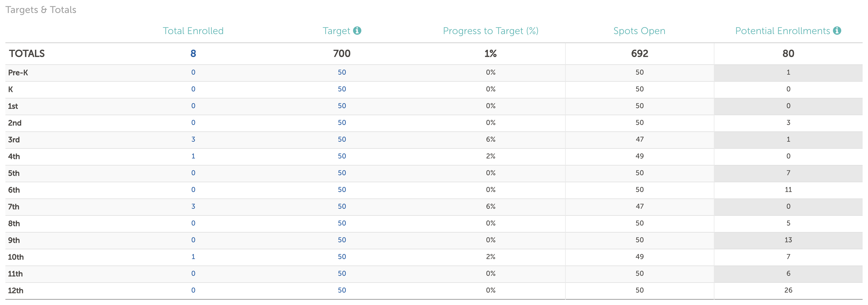The height and width of the screenshot is (305, 868).
Task: Click the 12th grade potential enrollments 26
Action: point(788,290)
